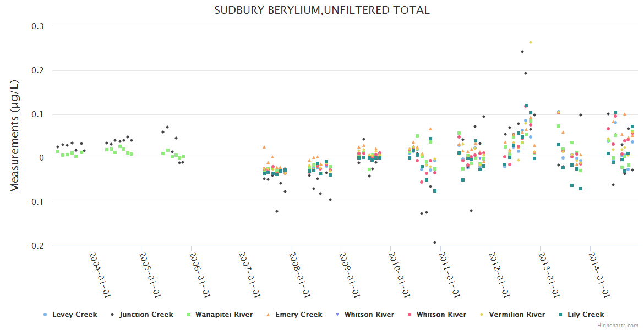This screenshot has height=330, width=644.
Task: Toggle the Junction Creek series label in legend
Action: point(146,315)
